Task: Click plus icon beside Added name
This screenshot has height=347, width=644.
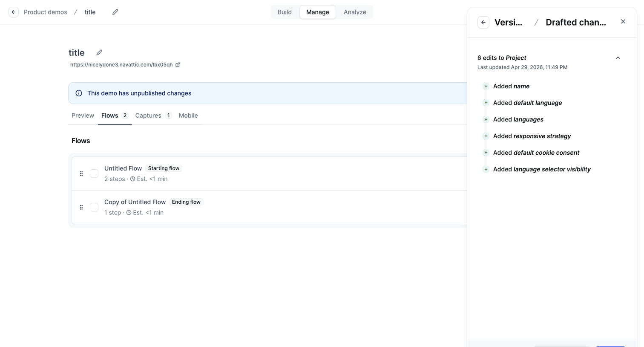Action: (486, 86)
